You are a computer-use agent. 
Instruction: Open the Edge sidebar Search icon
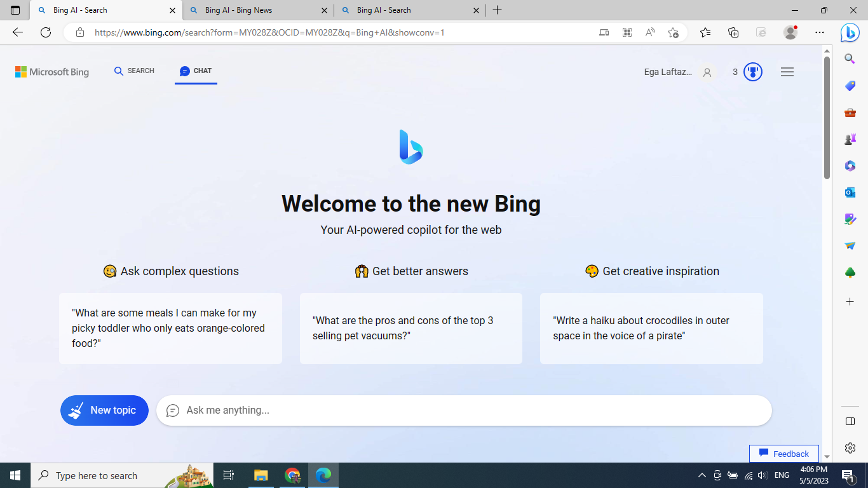(x=850, y=59)
